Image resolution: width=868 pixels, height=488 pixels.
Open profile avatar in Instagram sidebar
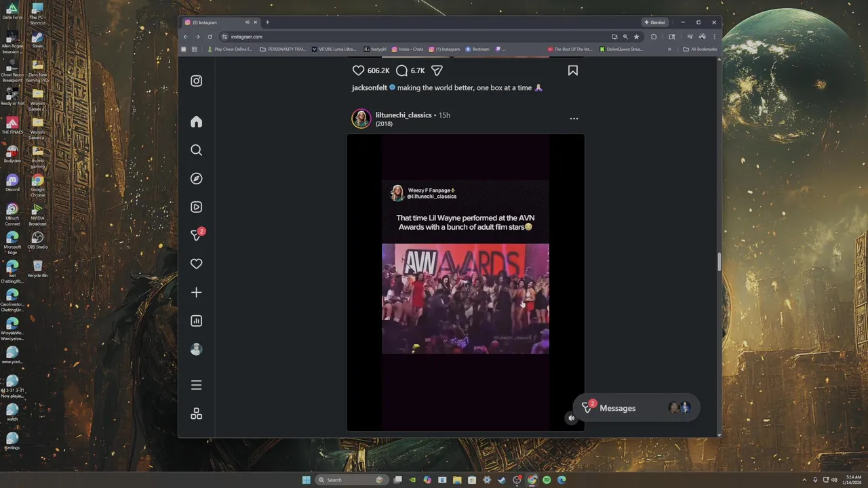tap(196, 350)
